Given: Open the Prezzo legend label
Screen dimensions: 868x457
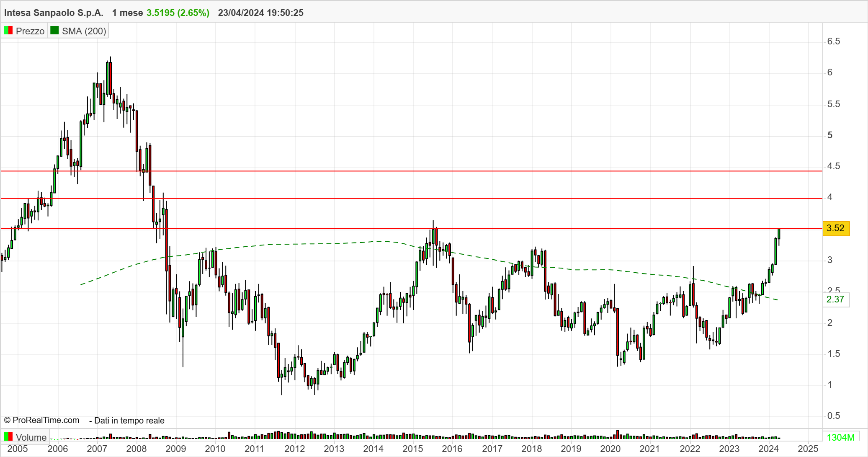Looking at the screenshot, I should pyautogui.click(x=30, y=31).
